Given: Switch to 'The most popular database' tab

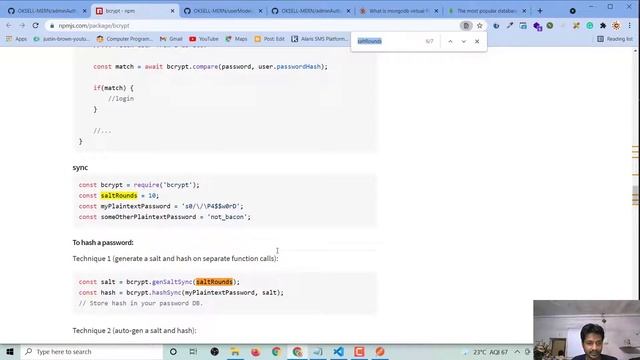Looking at the screenshot, I should (486, 11).
